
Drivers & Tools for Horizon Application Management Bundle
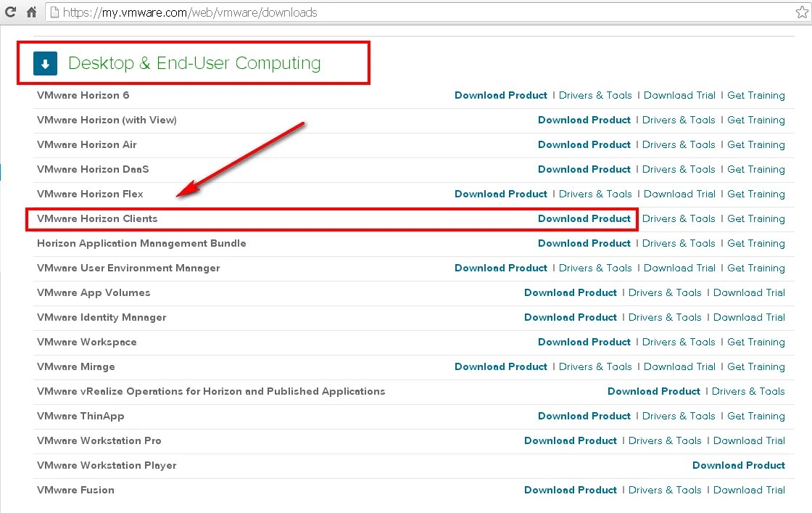[x=679, y=244]
